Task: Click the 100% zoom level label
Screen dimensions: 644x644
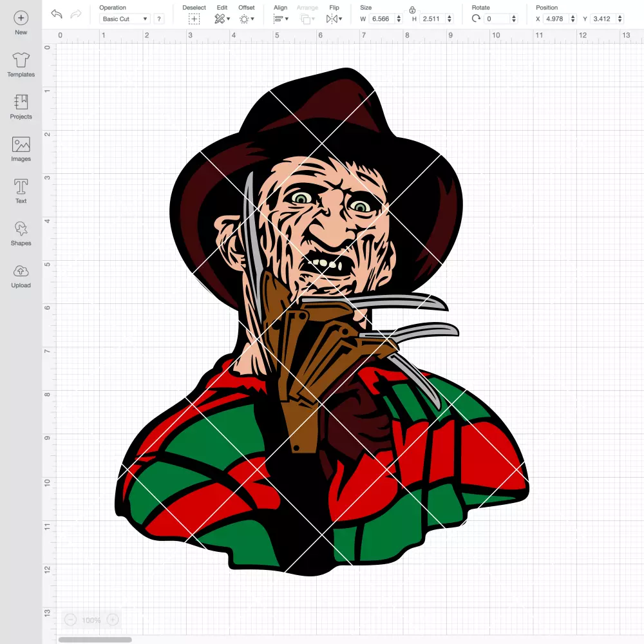Action: tap(91, 620)
